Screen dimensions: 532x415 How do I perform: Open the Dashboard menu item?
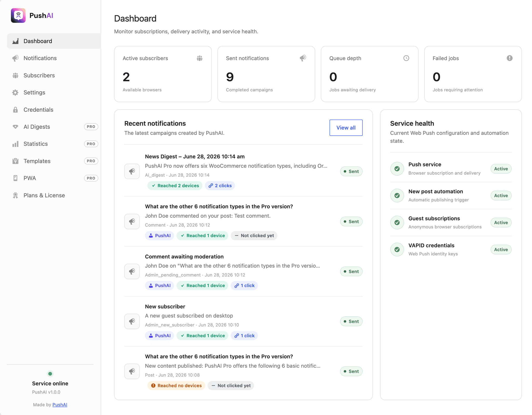(x=54, y=41)
